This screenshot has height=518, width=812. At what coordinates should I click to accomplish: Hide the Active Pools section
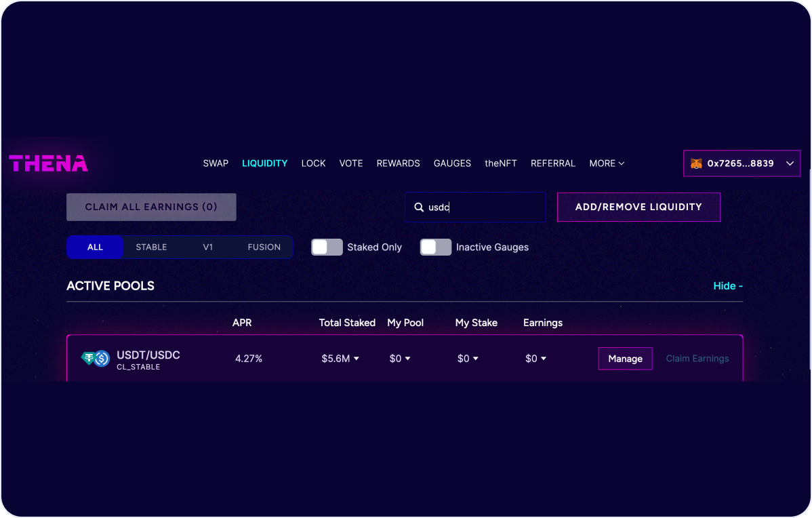[x=728, y=286]
